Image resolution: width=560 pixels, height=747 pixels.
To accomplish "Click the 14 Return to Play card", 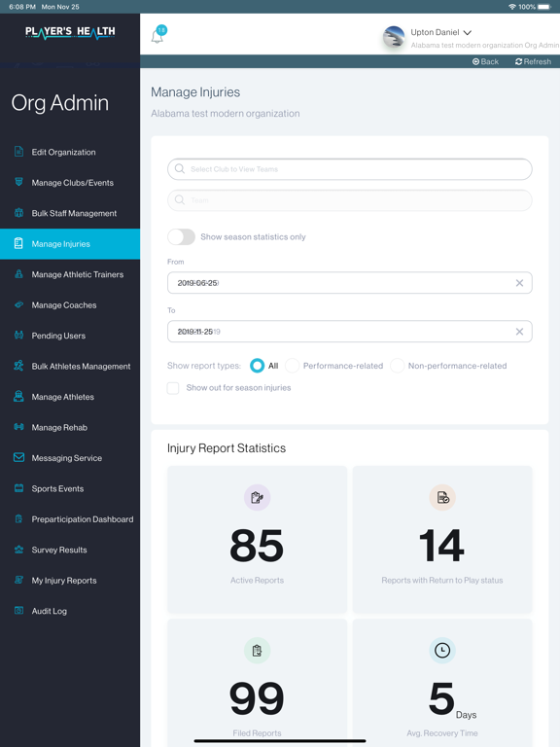I will tap(442, 539).
